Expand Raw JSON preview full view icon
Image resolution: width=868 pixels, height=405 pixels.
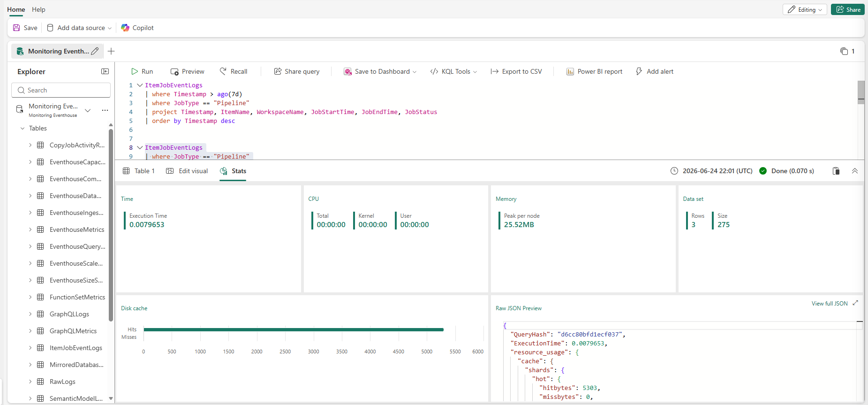click(855, 303)
